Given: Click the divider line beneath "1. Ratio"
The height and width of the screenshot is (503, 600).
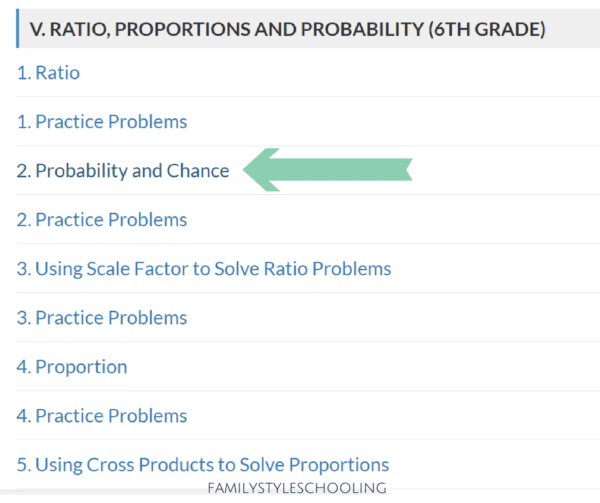Looking at the screenshot, I should tap(300, 97).
